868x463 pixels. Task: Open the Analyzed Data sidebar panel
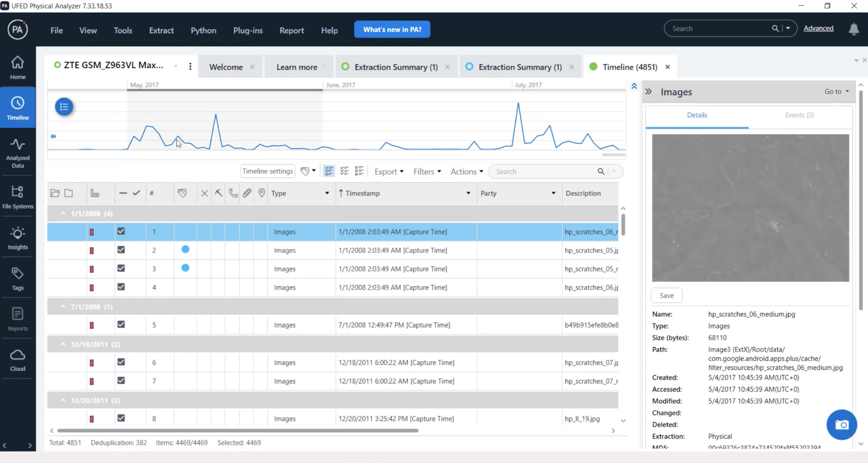(x=17, y=152)
